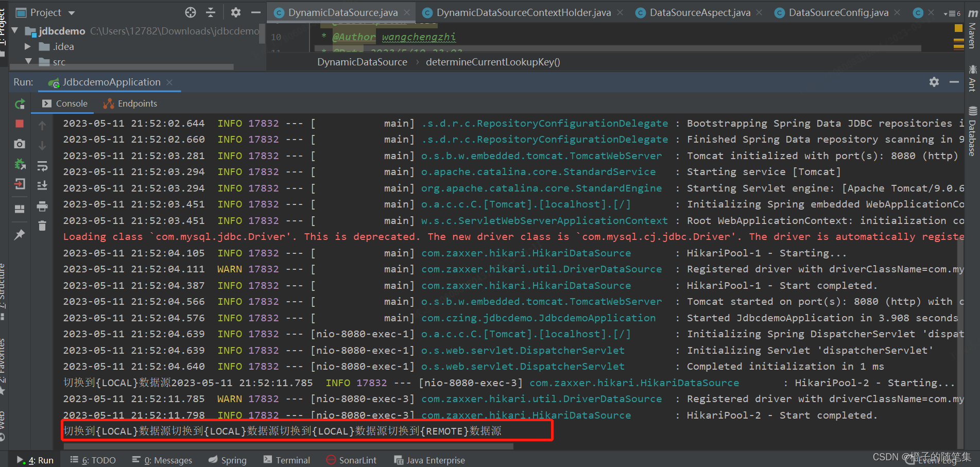Select the Console tab

tap(65, 103)
